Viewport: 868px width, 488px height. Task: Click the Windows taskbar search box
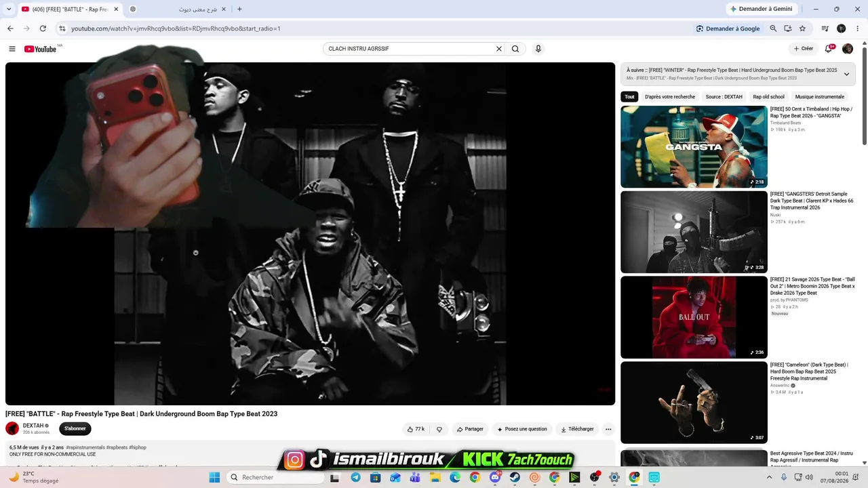coord(276,477)
